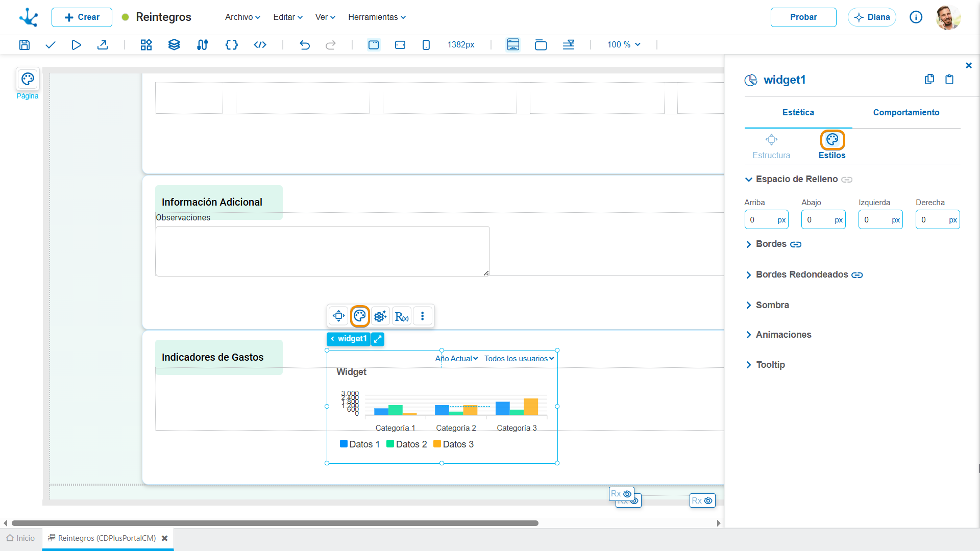Click the Crear button

(x=82, y=17)
